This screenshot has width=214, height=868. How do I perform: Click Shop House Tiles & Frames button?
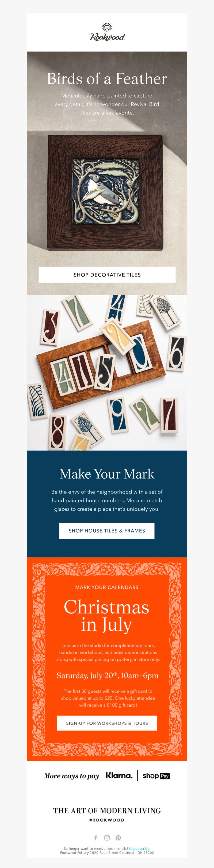[x=107, y=531]
